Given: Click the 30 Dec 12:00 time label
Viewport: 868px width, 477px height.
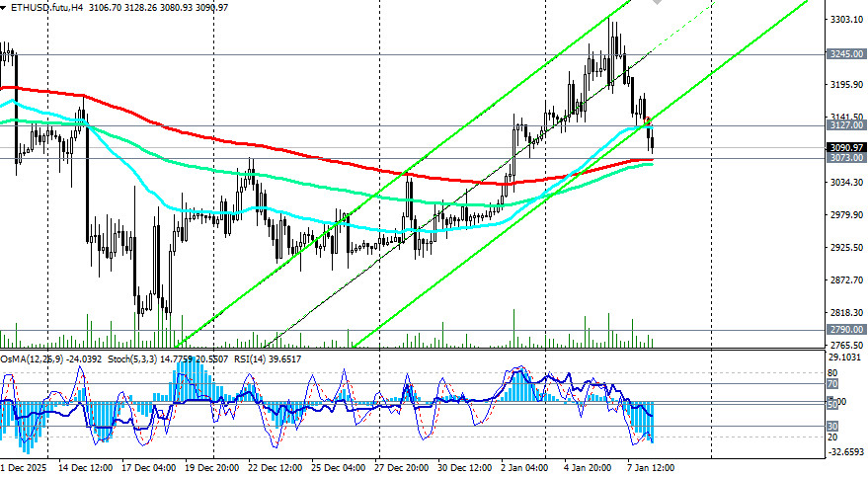Looking at the screenshot, I should click(x=464, y=467).
